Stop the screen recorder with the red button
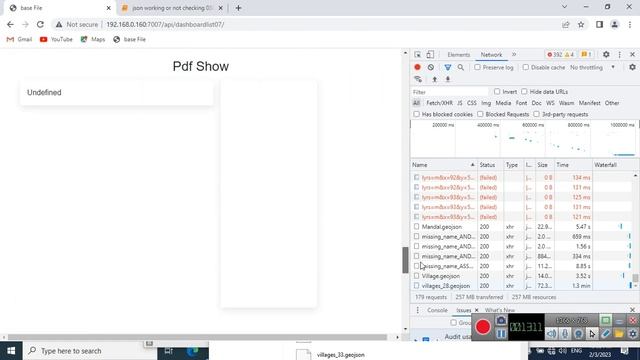The image size is (640, 360). click(x=483, y=327)
